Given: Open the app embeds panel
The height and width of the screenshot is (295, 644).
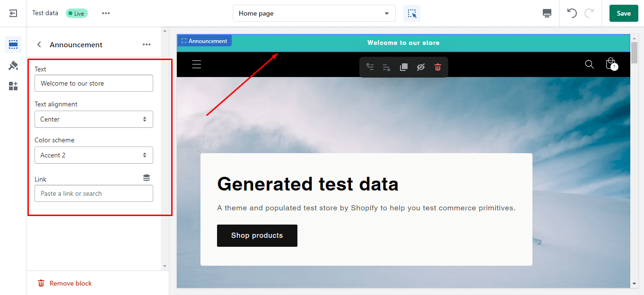Looking at the screenshot, I should tap(13, 86).
